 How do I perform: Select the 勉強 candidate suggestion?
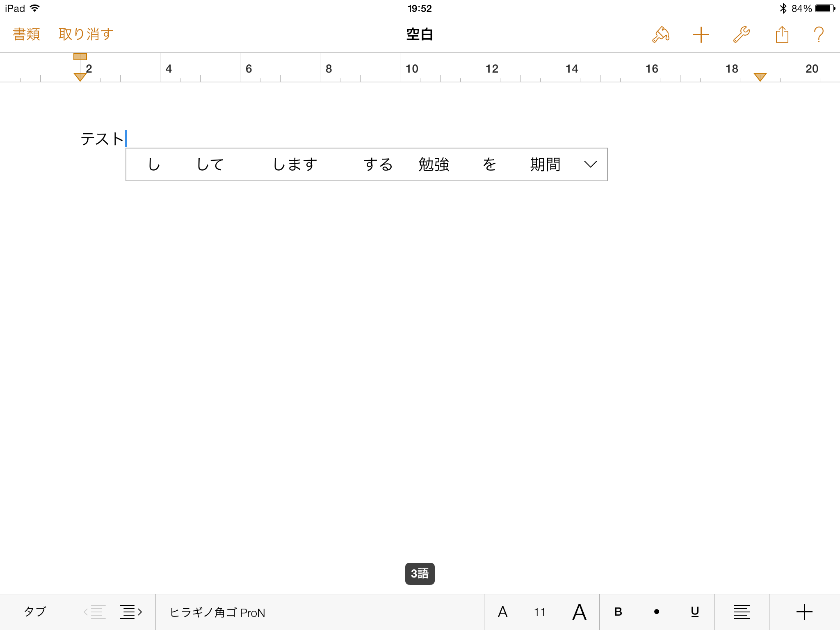434,164
